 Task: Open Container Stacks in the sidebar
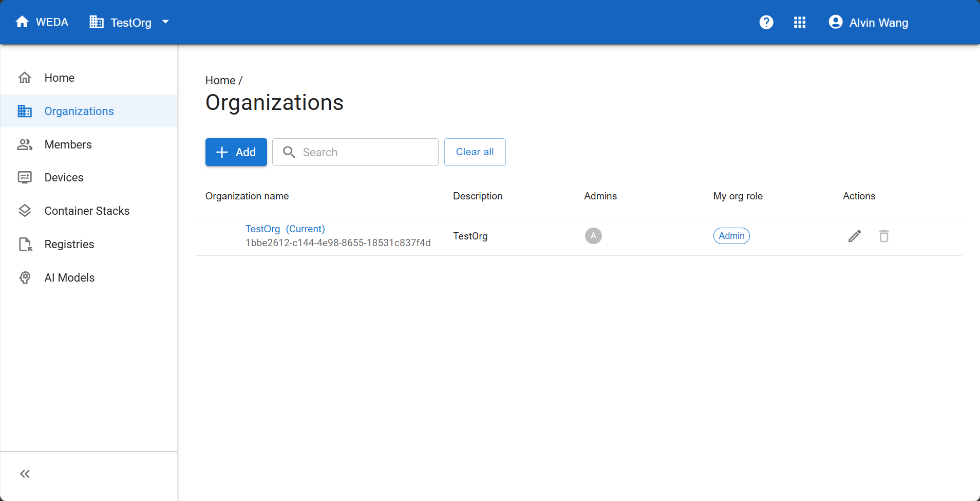(x=89, y=211)
